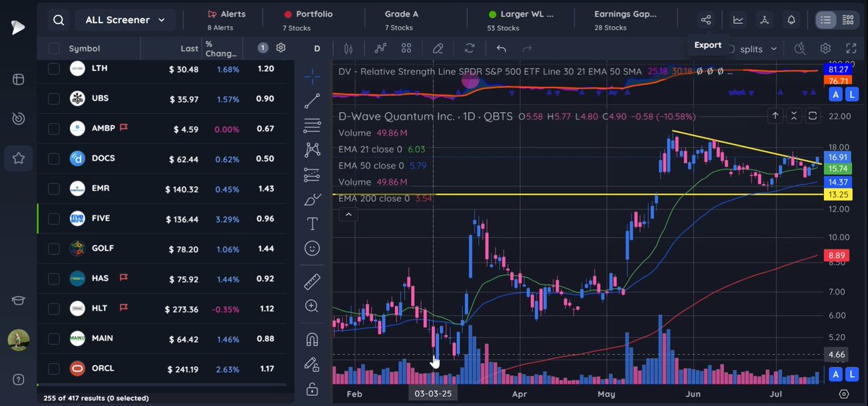Select the pattern drawing tool

coord(312,150)
